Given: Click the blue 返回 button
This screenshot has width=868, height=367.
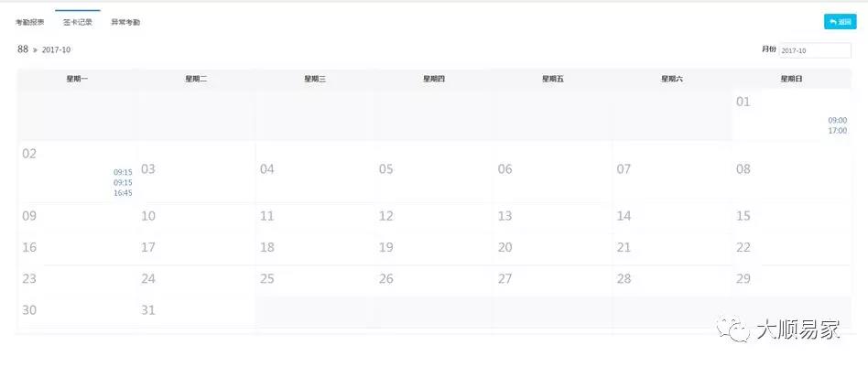Looking at the screenshot, I should pyautogui.click(x=840, y=21).
